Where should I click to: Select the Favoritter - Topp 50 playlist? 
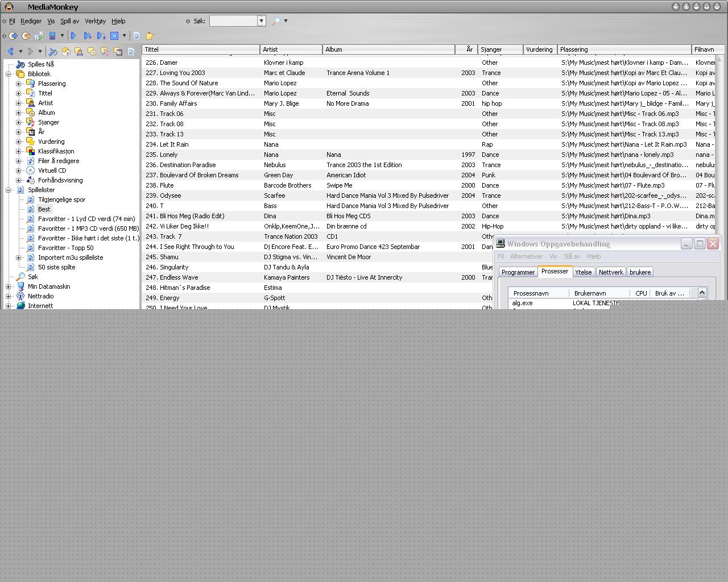pyautogui.click(x=65, y=248)
